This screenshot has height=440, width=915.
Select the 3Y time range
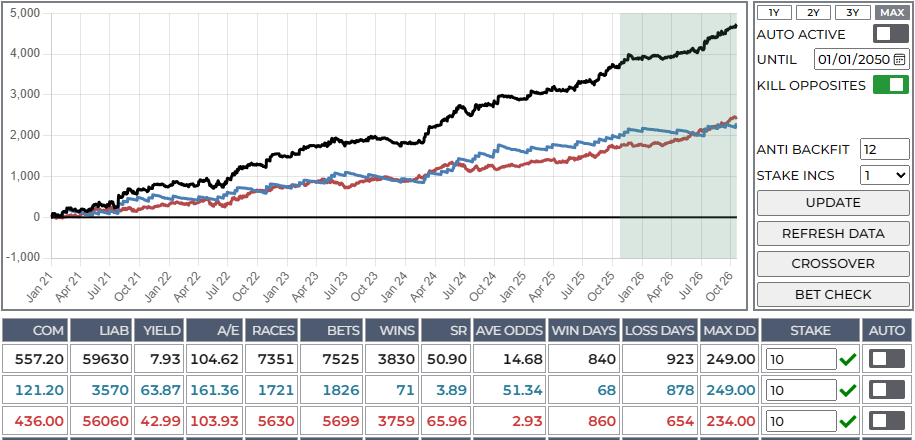click(x=852, y=12)
